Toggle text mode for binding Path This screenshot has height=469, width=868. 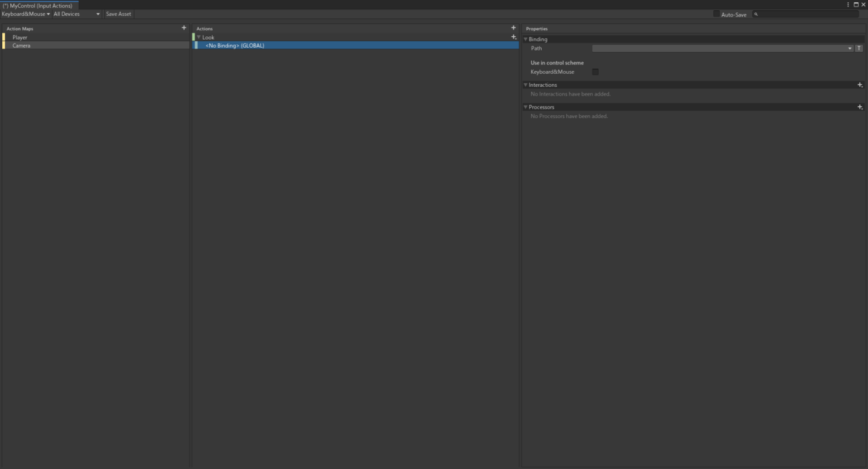click(859, 48)
